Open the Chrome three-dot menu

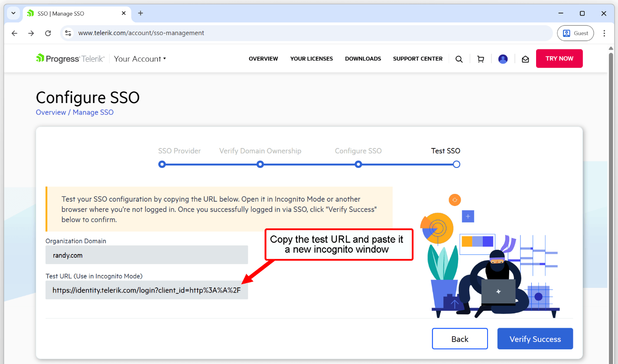click(604, 33)
